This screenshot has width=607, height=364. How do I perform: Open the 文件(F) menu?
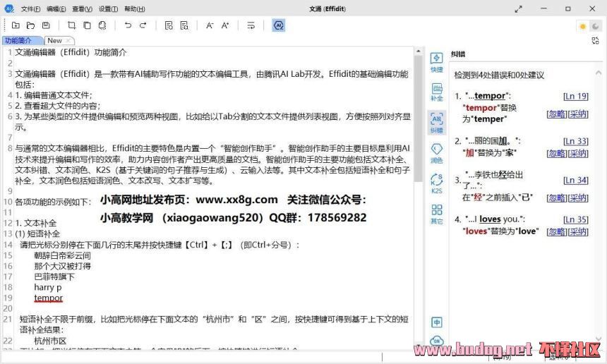click(x=30, y=8)
